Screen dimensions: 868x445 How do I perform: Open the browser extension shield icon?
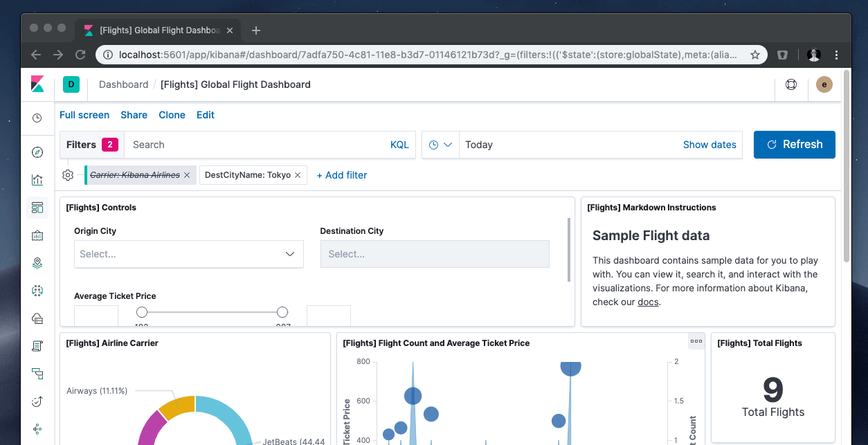782,55
